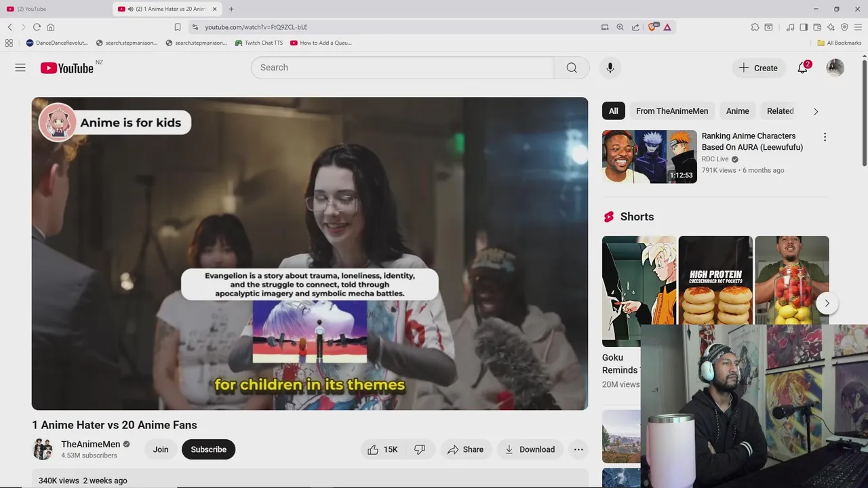Open High Protein cheeseburger Short thumbnail
The height and width of the screenshot is (488, 868).
click(715, 280)
